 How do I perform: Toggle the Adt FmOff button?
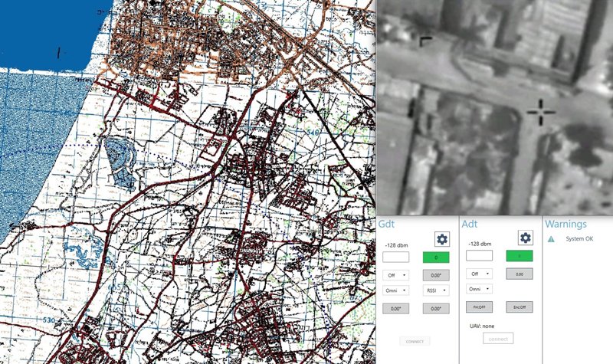pos(479,307)
